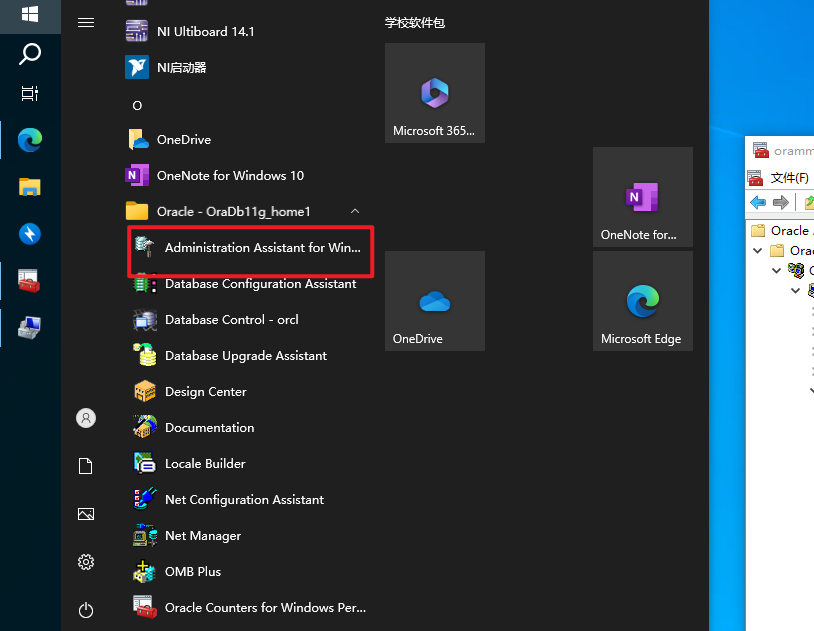Open Database Control - orcl
The height and width of the screenshot is (631, 814).
coord(230,320)
